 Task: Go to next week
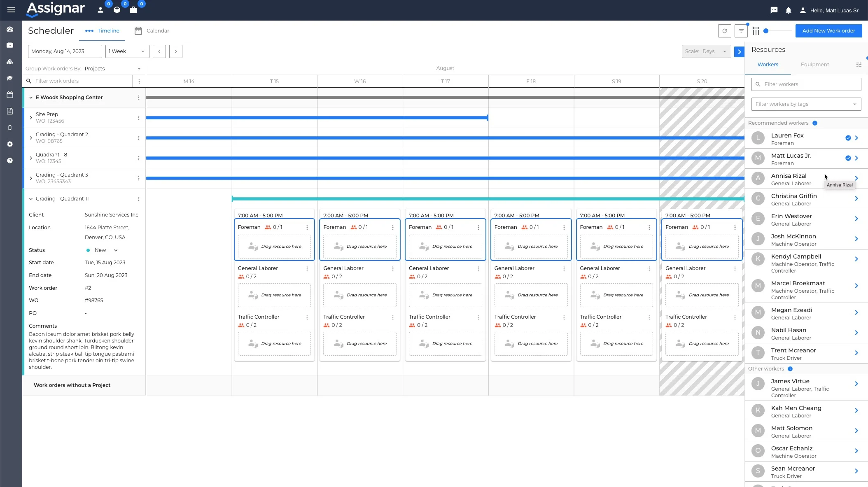point(176,51)
